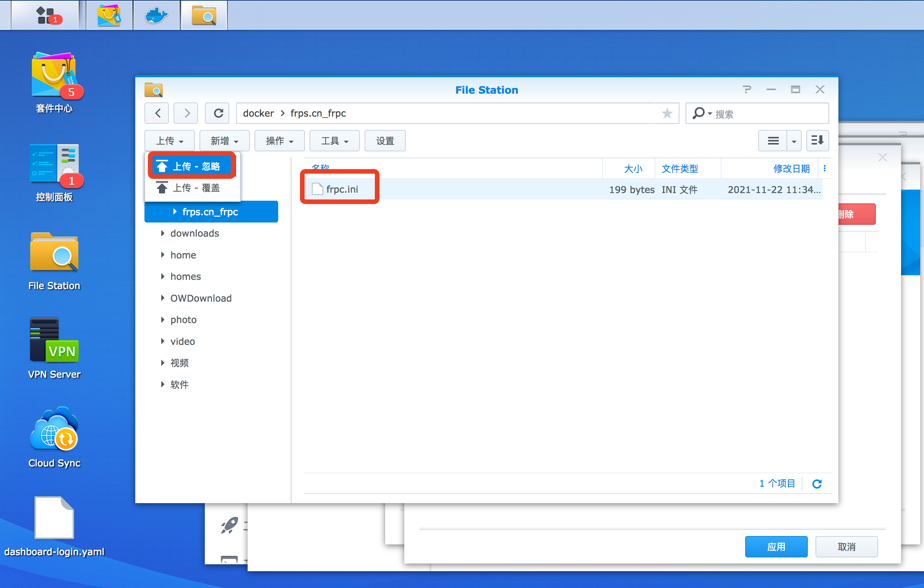Open Docker from the taskbar

tap(156, 15)
